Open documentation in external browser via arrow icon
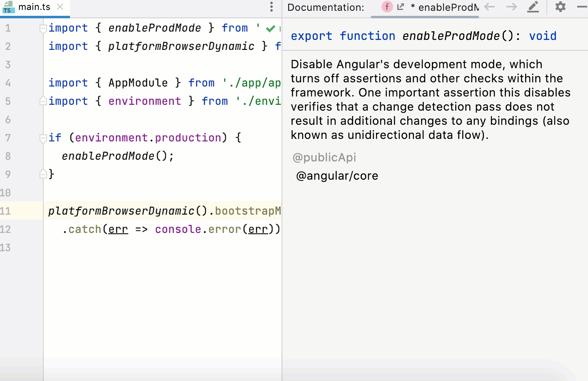The height and width of the screenshot is (381, 588). click(x=399, y=7)
